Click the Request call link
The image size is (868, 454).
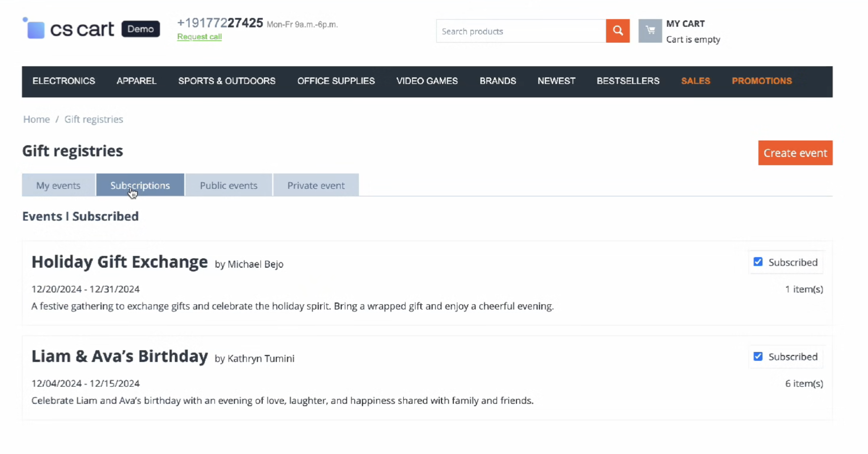click(x=200, y=36)
